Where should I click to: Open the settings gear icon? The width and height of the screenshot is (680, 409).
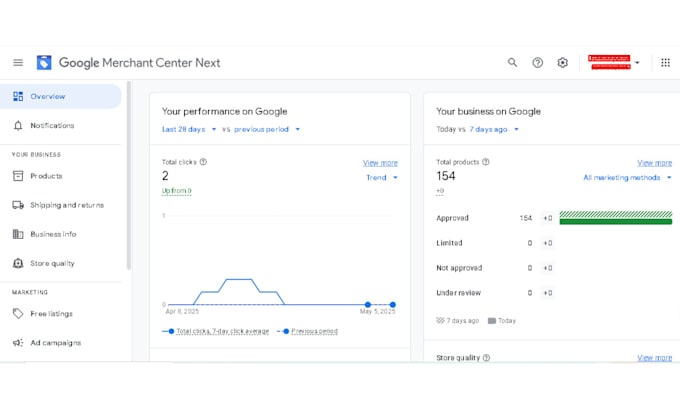[562, 63]
